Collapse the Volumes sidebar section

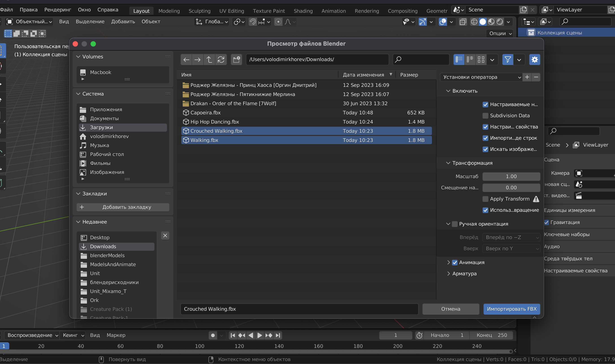coord(78,57)
